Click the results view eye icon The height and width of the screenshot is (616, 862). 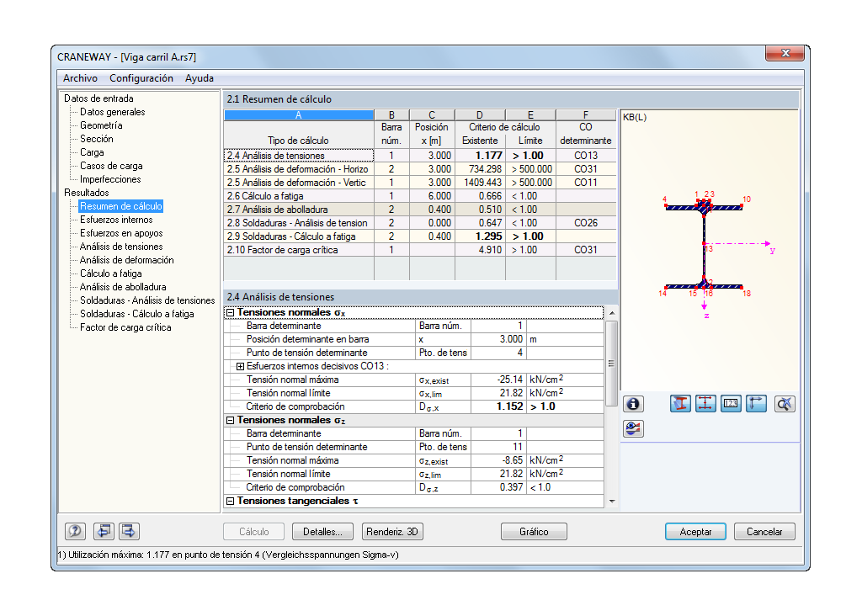coord(633,428)
